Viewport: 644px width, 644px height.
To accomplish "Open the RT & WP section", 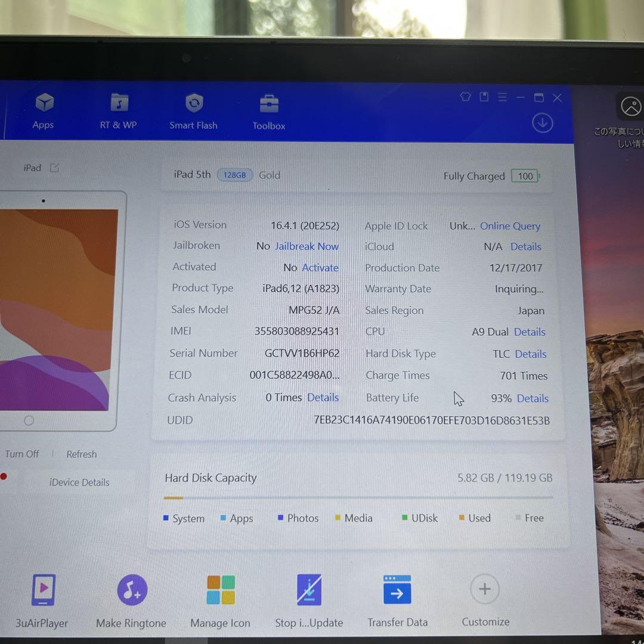I will pyautogui.click(x=118, y=111).
